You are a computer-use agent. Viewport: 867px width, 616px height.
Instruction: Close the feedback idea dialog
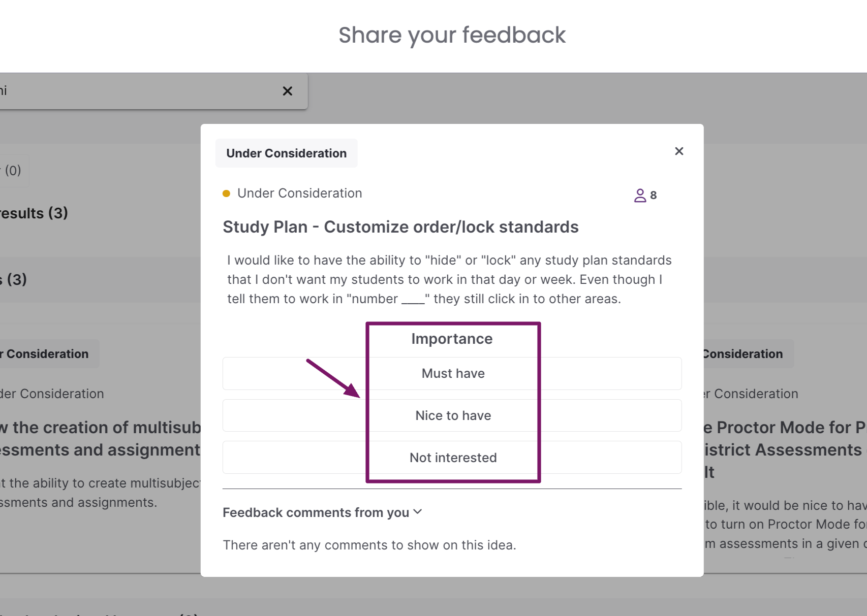(679, 151)
